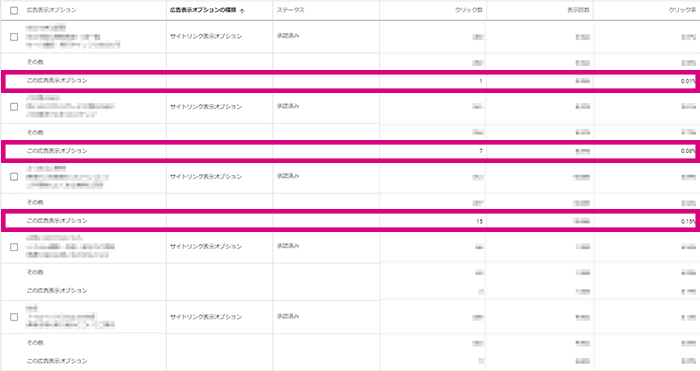Sort by the 表示回数 column header
The width and height of the screenshot is (700, 371).
tap(579, 10)
